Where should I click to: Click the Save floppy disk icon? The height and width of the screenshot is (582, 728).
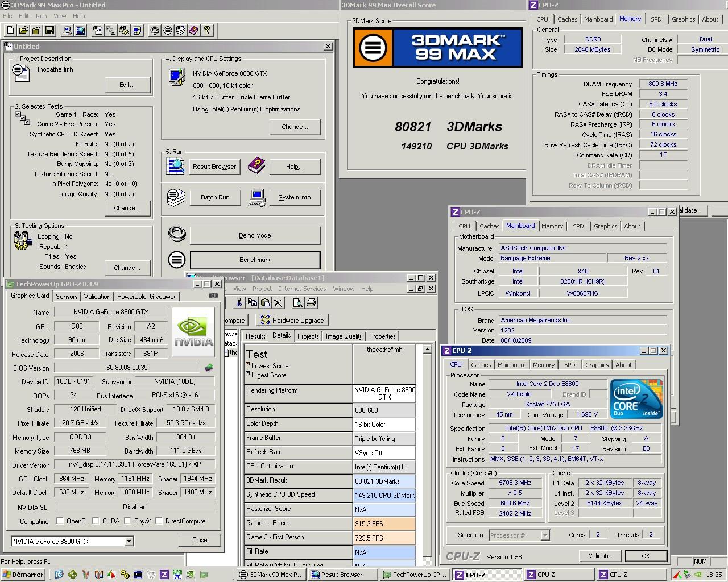(49, 30)
